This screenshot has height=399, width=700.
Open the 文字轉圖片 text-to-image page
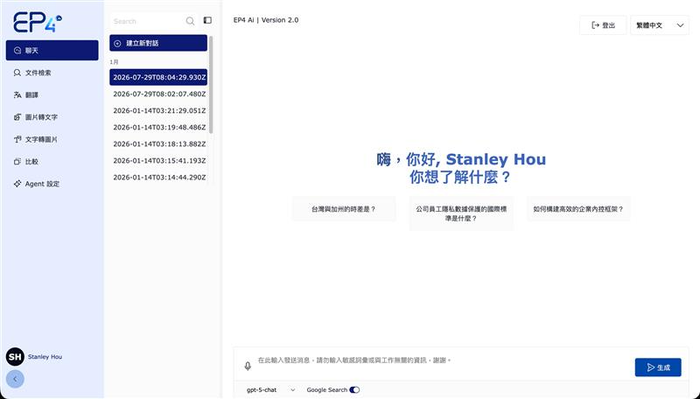(x=52, y=139)
